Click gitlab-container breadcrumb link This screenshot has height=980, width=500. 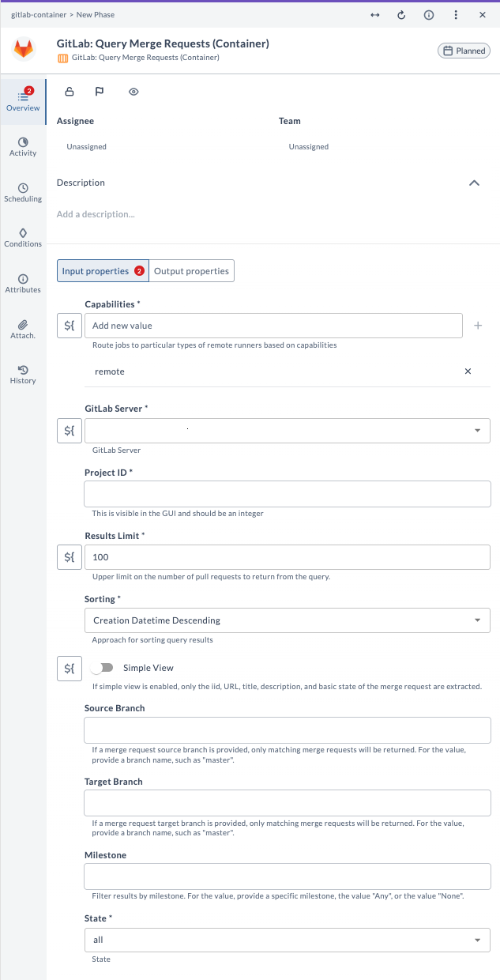(x=39, y=15)
